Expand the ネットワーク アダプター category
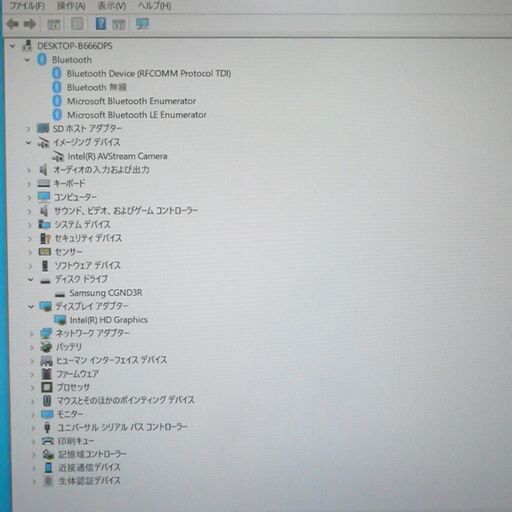This screenshot has width=512, height=512. tap(32, 334)
